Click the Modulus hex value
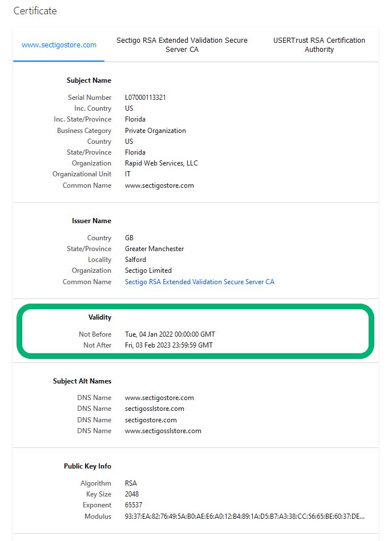Screen dimensions: 392x541 coord(245,516)
